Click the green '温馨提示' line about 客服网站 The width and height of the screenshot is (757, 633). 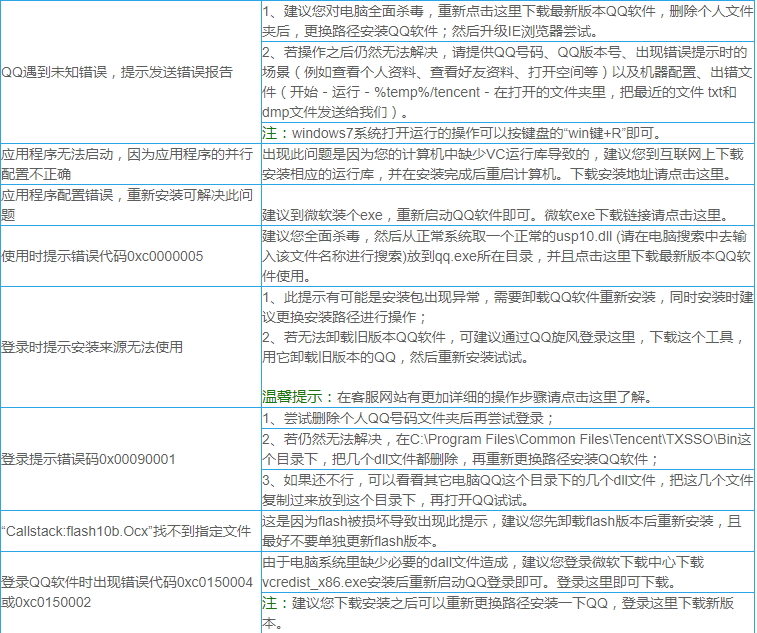[x=459, y=397]
